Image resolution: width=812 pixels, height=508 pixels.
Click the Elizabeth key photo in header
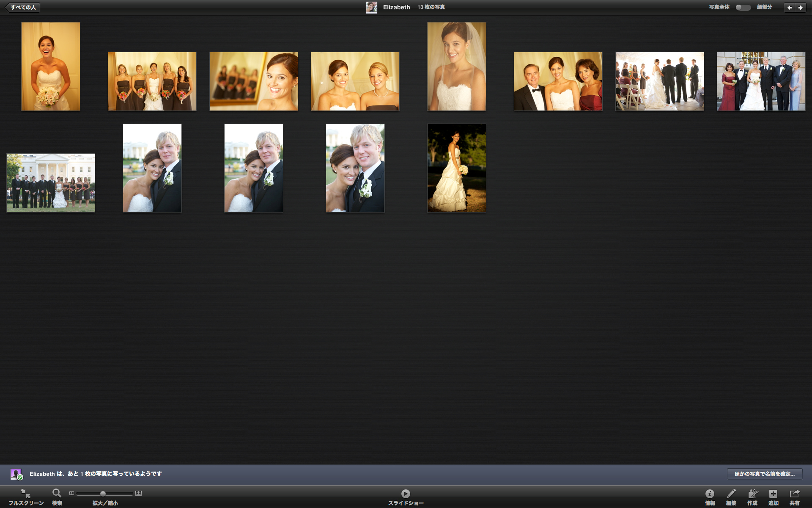[x=371, y=7]
